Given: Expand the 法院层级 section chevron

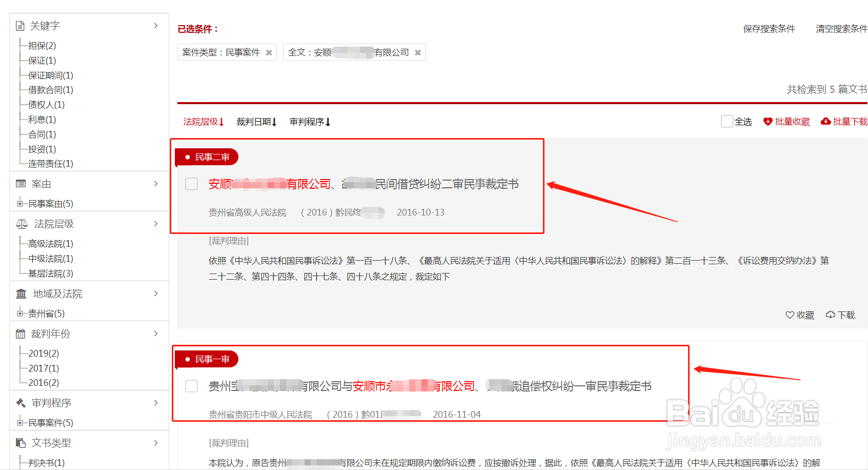Looking at the screenshot, I should click(156, 224).
